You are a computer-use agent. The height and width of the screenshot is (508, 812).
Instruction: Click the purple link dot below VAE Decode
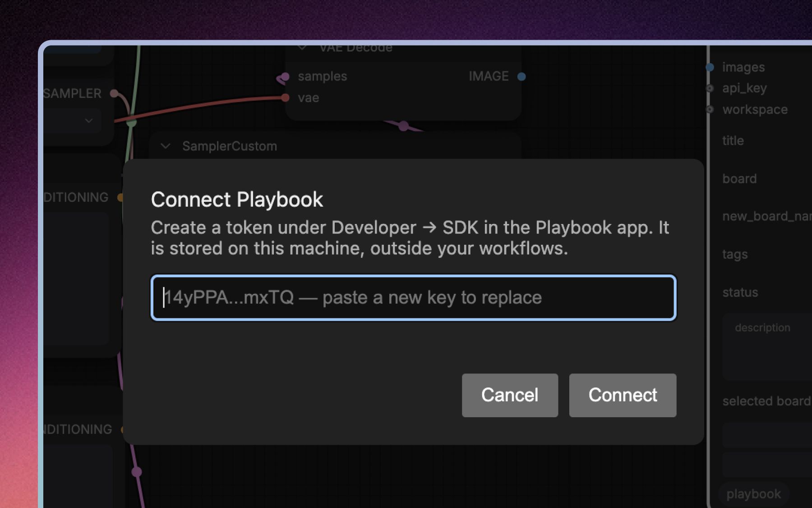pyautogui.click(x=403, y=126)
